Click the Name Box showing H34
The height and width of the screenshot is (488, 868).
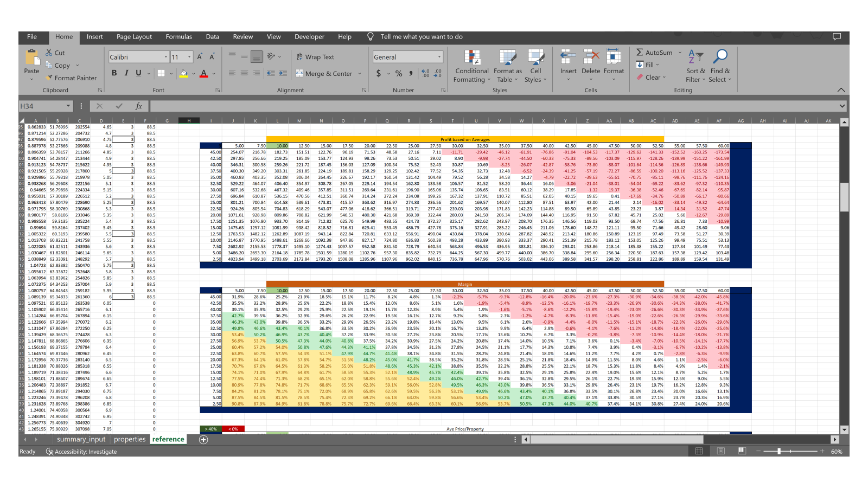46,106
